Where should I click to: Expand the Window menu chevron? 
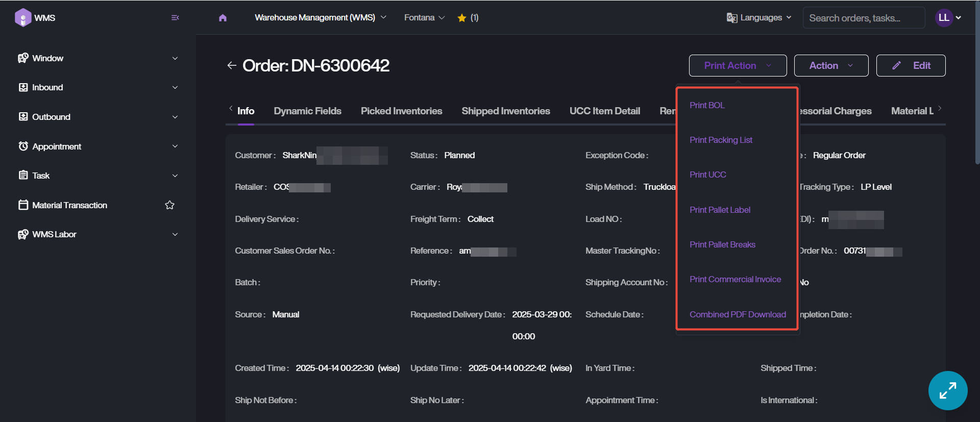(175, 58)
